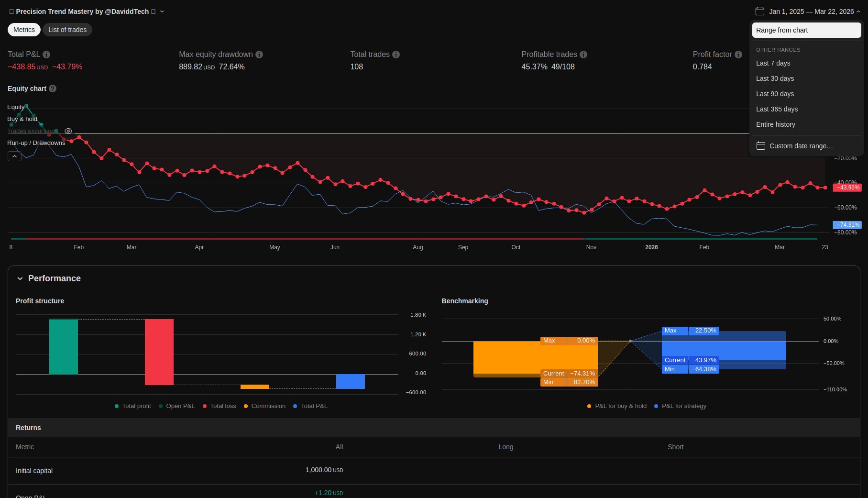This screenshot has width=868, height=498.
Task: Click the Profit factor info icon
Action: tap(738, 55)
